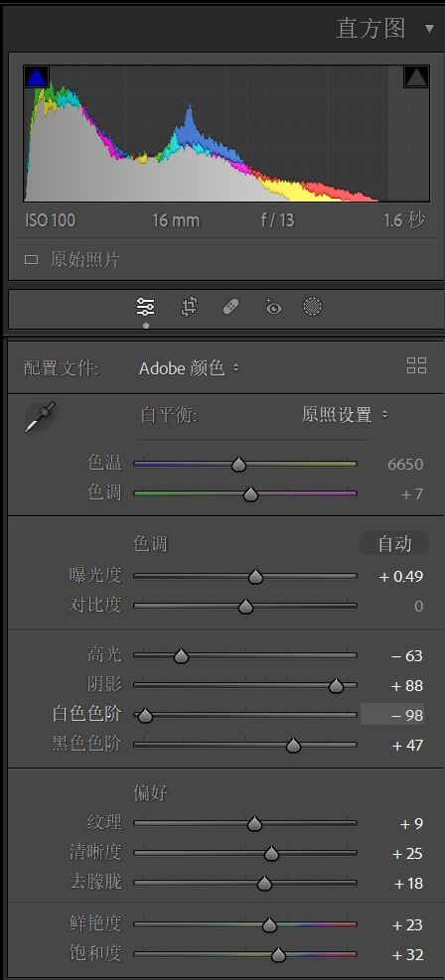Click the 白色色阶 value field

click(x=392, y=714)
